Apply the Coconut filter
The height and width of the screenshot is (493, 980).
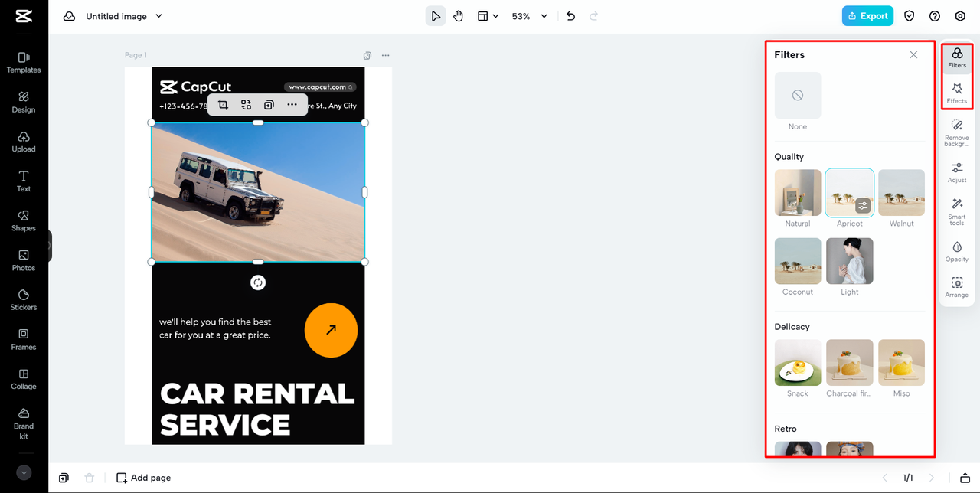[x=798, y=261]
